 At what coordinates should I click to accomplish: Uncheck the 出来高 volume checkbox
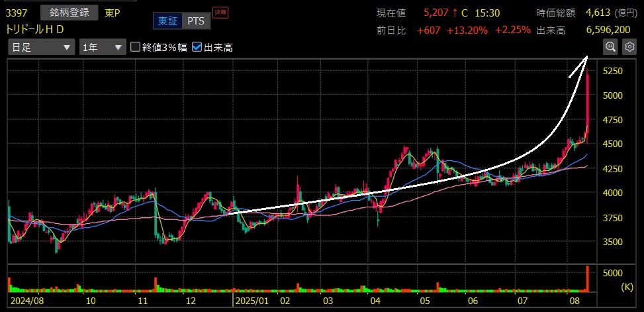pos(197,47)
